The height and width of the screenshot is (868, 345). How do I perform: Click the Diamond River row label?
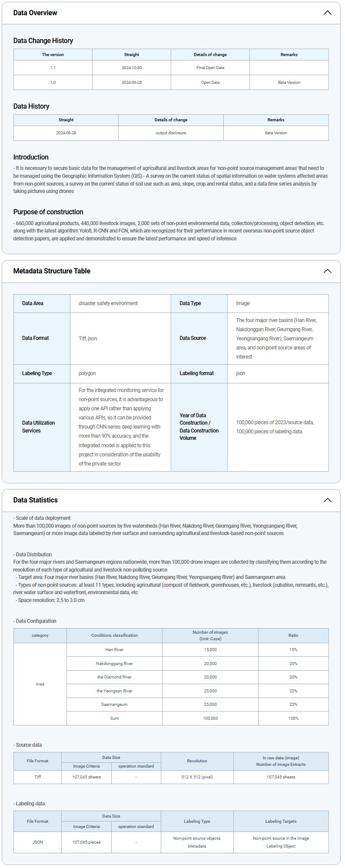(x=114, y=677)
